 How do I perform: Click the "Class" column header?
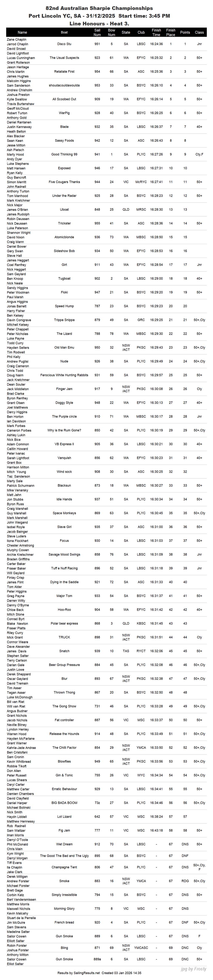tap(199, 32)
